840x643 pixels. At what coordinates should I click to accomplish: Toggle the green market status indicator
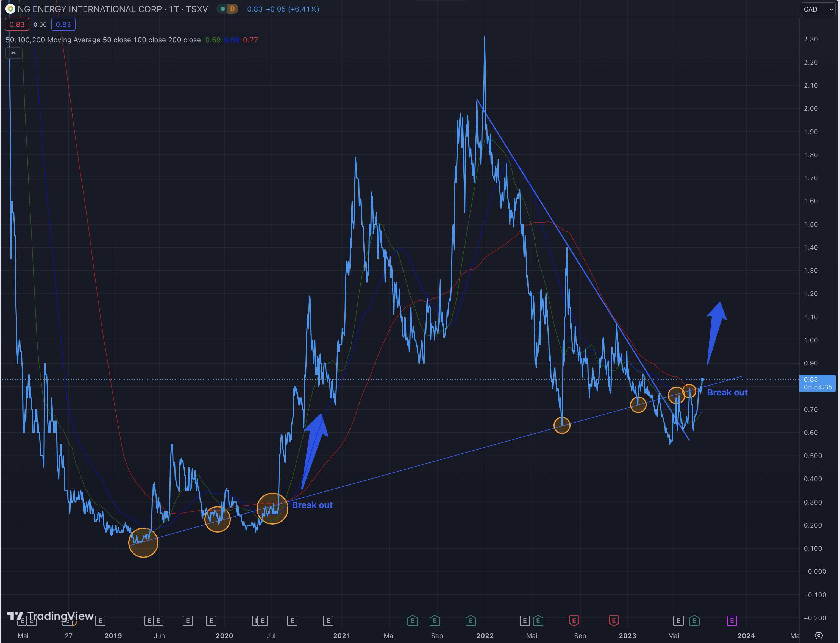pyautogui.click(x=222, y=9)
